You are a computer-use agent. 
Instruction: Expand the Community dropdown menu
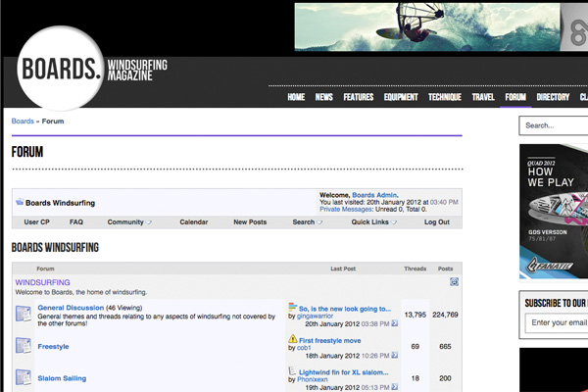[x=129, y=222]
